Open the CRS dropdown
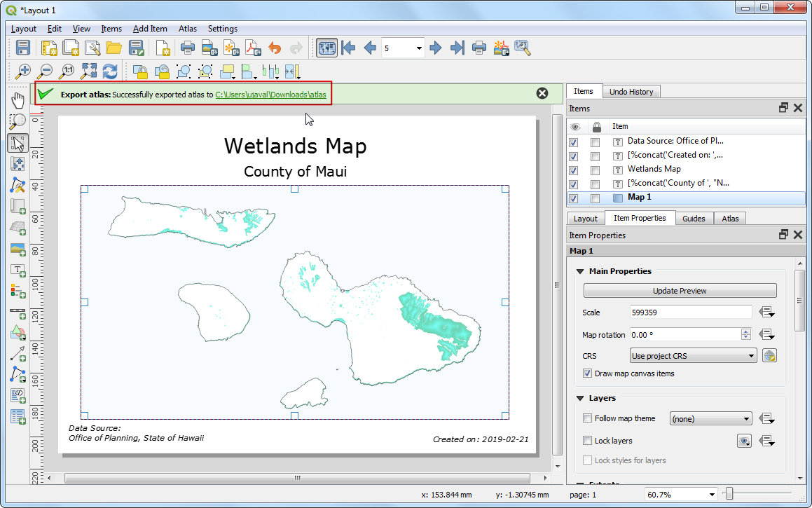The height and width of the screenshot is (508, 812). 693,356
